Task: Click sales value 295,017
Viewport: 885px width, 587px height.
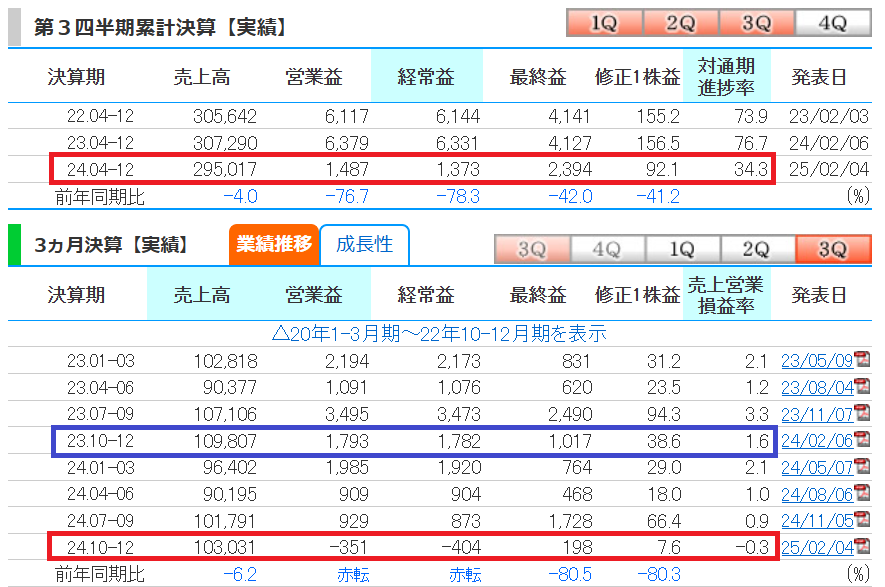Action: (225, 169)
